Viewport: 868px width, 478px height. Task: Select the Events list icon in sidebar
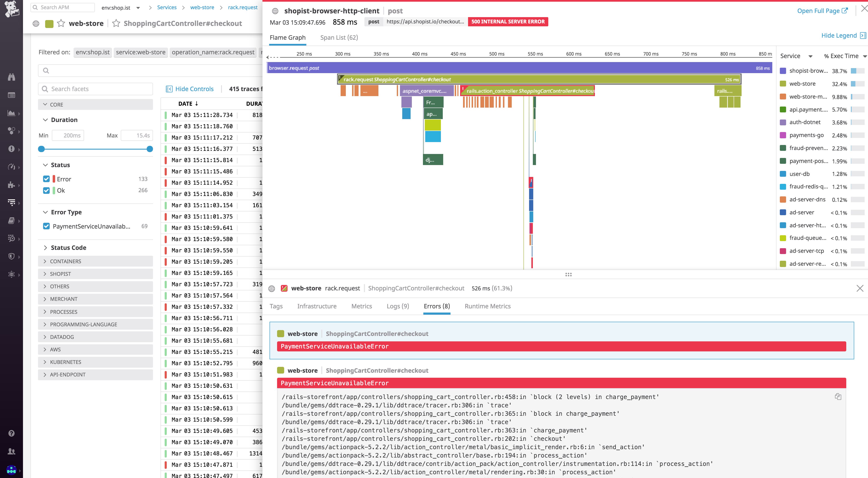tap(11, 95)
